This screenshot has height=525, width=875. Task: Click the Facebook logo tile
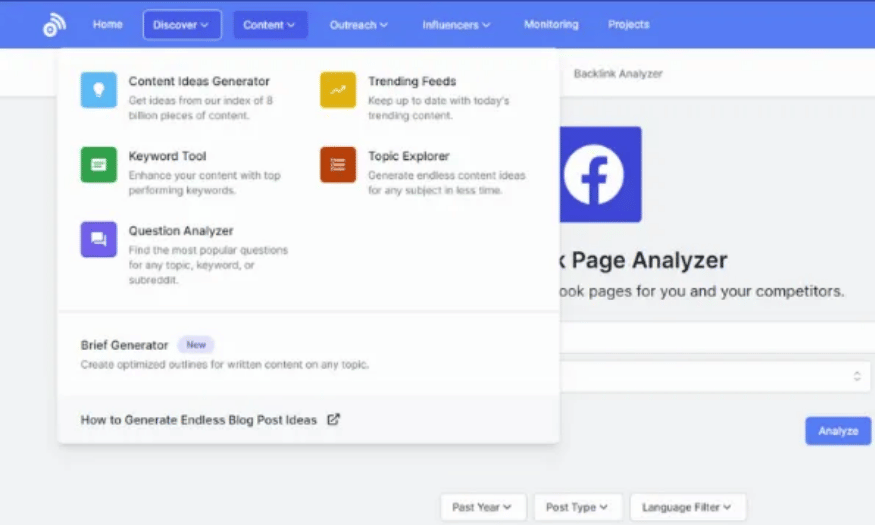(x=600, y=175)
